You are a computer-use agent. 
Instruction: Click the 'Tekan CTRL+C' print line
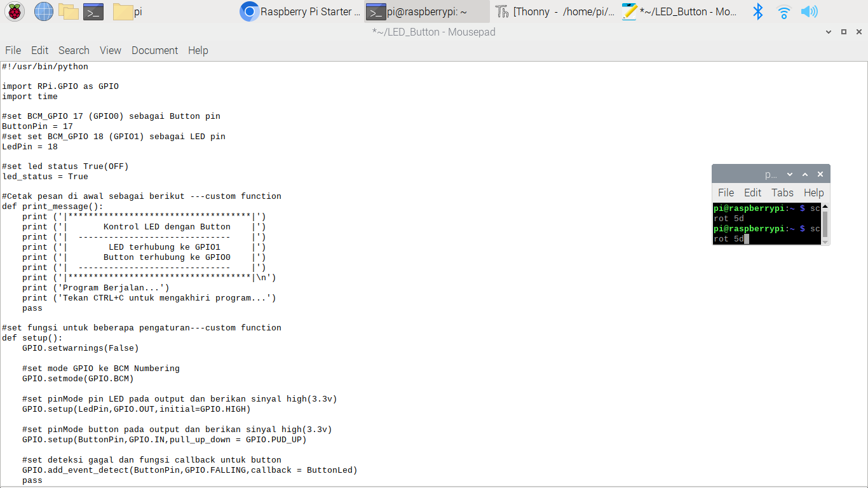pos(149,298)
